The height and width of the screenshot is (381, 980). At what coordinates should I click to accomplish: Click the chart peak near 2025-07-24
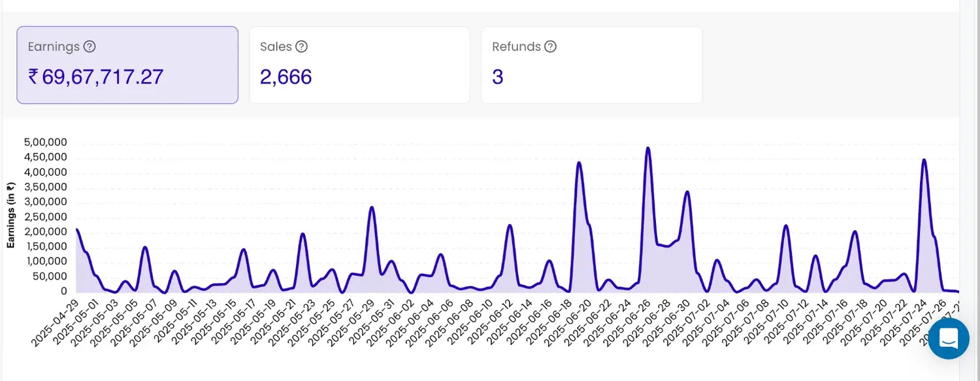click(x=924, y=160)
